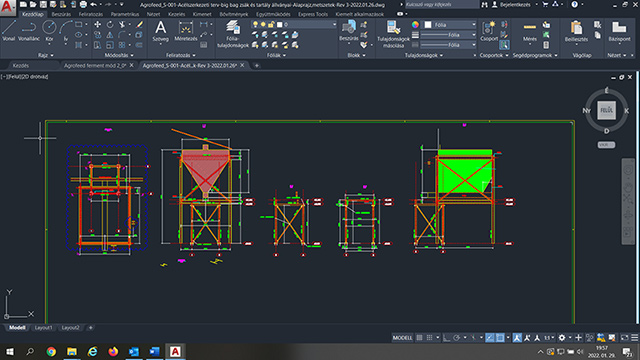Image resolution: width=640 pixels, height=360 pixels.
Task: Click the Bejelentkezés sign-in button
Action: click(x=515, y=4)
